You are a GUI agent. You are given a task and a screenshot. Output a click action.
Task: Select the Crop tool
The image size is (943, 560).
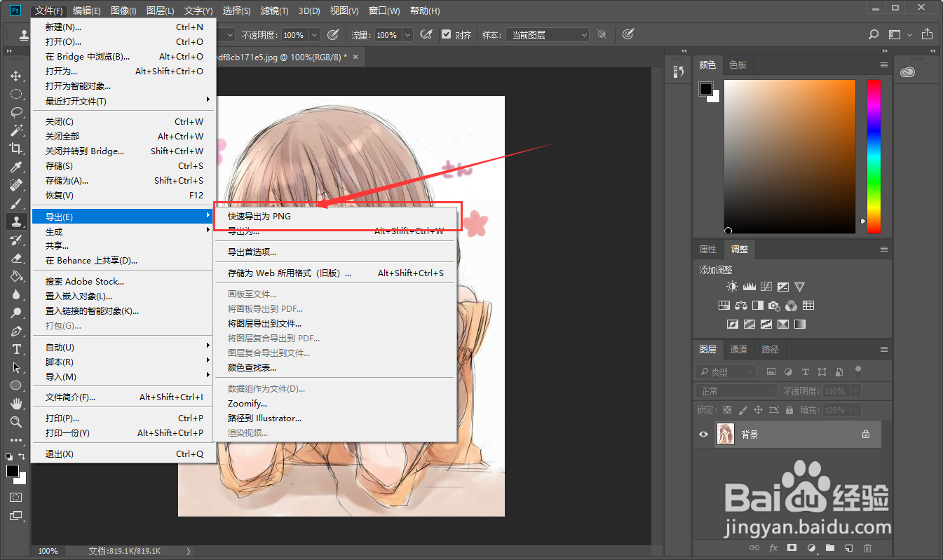[16, 149]
